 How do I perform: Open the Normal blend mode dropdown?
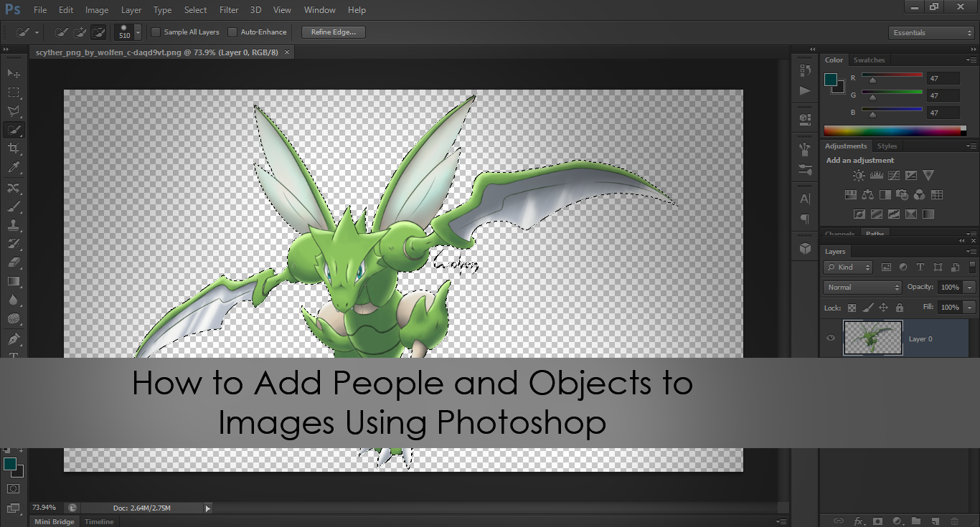coord(862,288)
